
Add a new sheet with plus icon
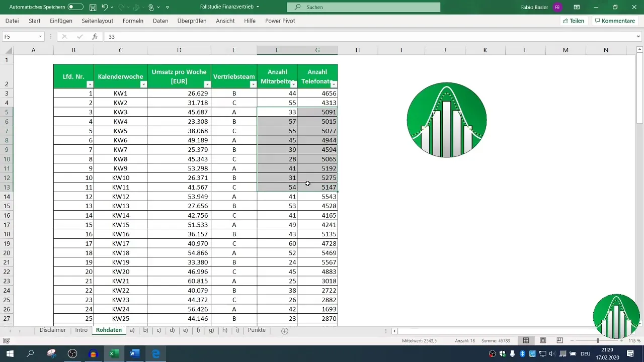pyautogui.click(x=285, y=331)
